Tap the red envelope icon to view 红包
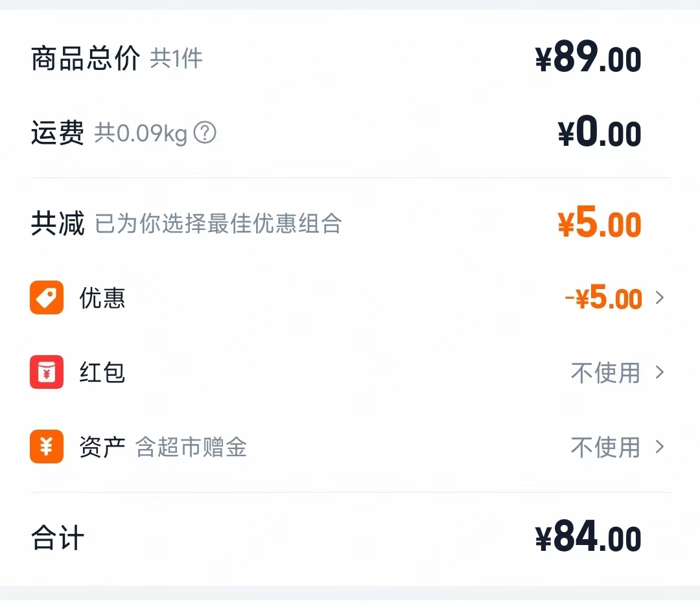The width and height of the screenshot is (700, 604). pyautogui.click(x=46, y=373)
